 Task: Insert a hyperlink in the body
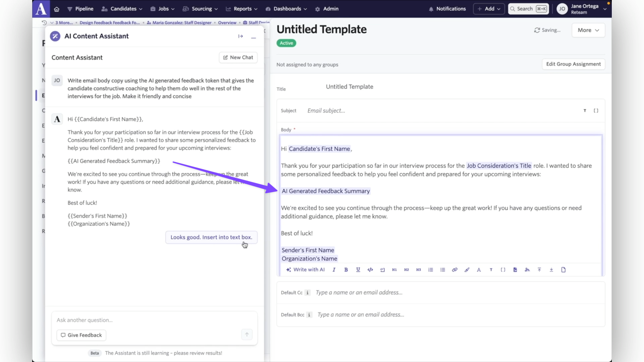pyautogui.click(x=455, y=269)
